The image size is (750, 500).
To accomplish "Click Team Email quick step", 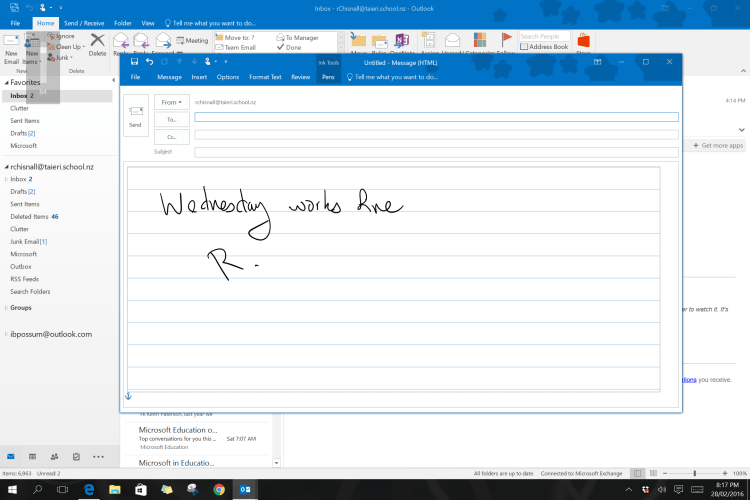I will (x=236, y=47).
